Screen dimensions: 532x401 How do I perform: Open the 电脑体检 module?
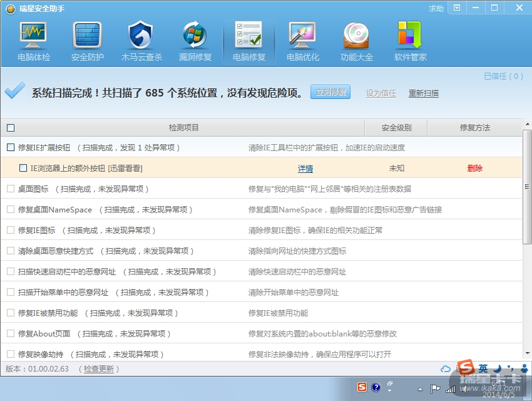(34, 41)
